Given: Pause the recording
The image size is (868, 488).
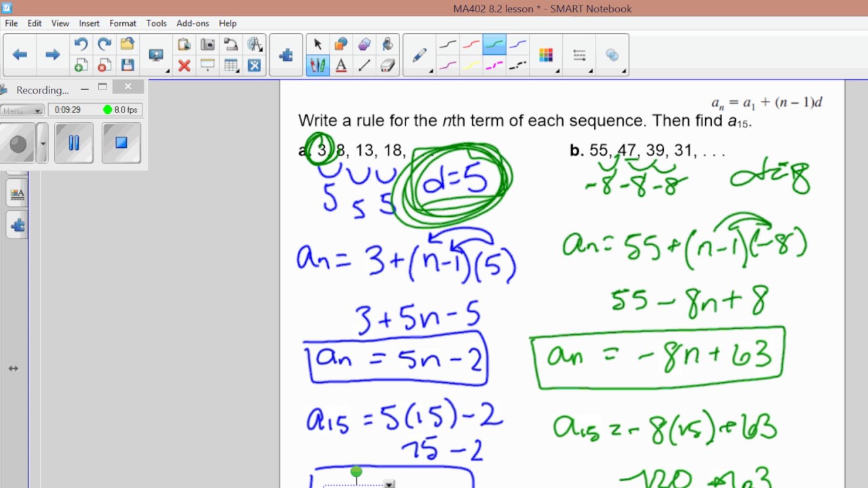Looking at the screenshot, I should (74, 143).
